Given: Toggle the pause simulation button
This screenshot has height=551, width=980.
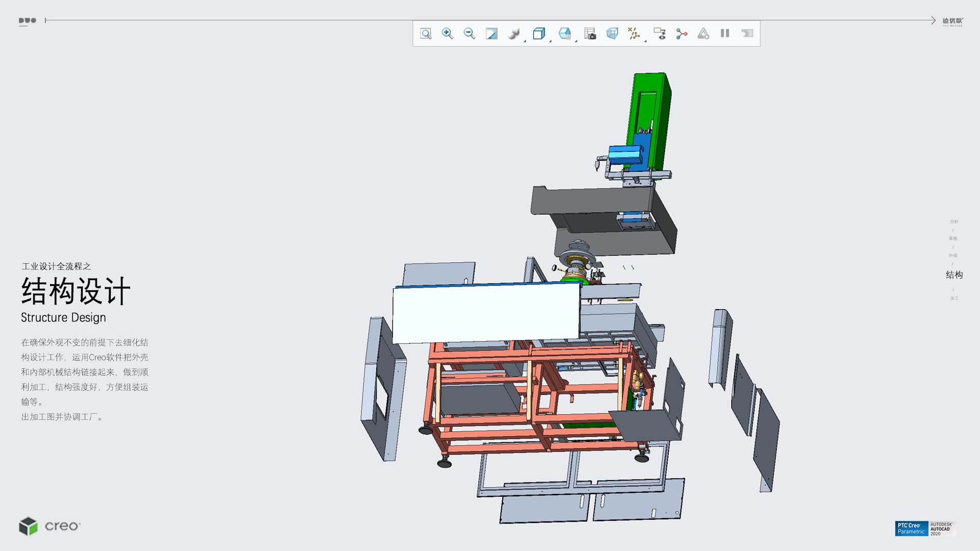Looking at the screenshot, I should 725,34.
